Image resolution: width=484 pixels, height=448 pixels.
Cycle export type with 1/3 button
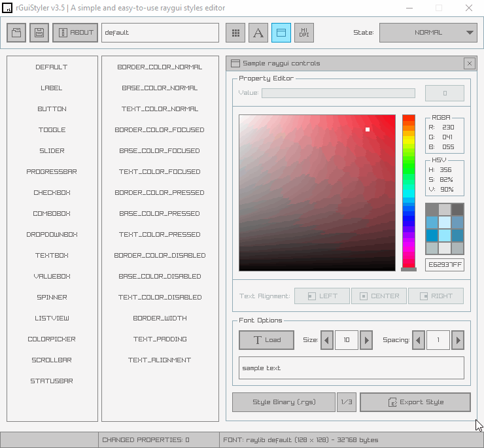(347, 402)
